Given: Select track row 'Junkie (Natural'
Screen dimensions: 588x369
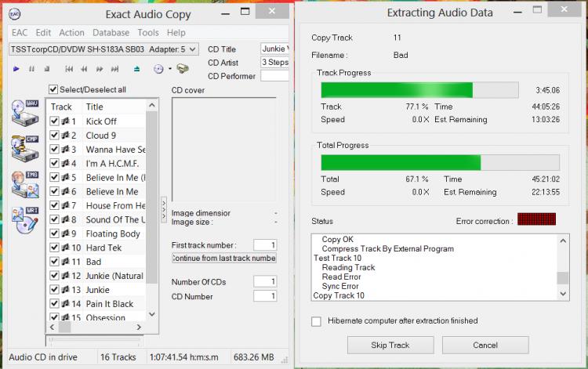Looking at the screenshot, I should tap(96, 276).
